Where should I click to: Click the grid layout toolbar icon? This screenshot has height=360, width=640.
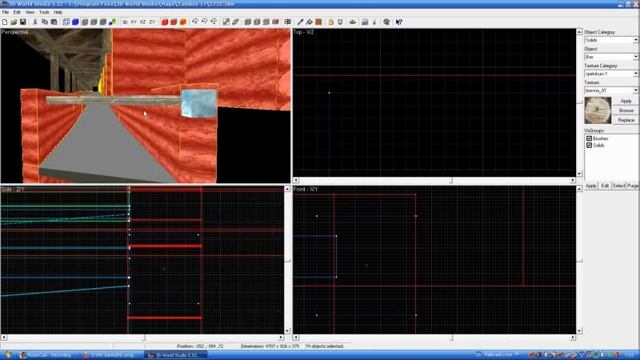point(288,22)
